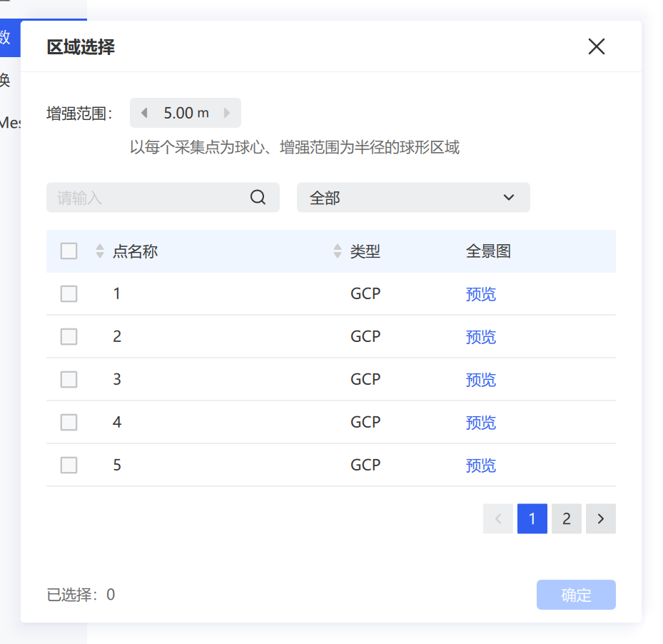Jump to pagination page 2
The image size is (663, 644).
567,519
